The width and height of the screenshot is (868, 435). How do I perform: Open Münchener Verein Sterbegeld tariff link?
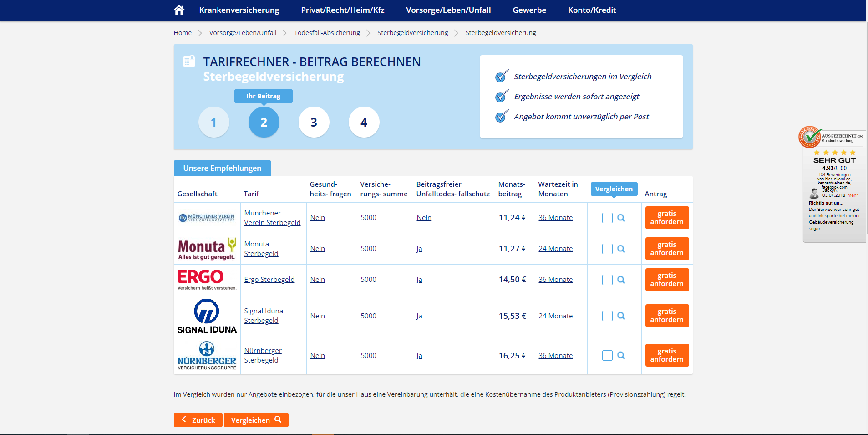pos(272,218)
